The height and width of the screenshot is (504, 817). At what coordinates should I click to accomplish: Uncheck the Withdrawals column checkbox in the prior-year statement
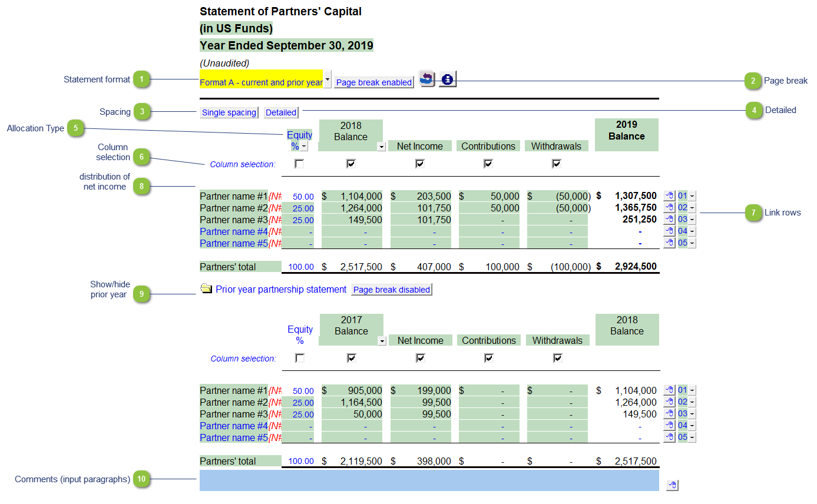pyautogui.click(x=557, y=358)
